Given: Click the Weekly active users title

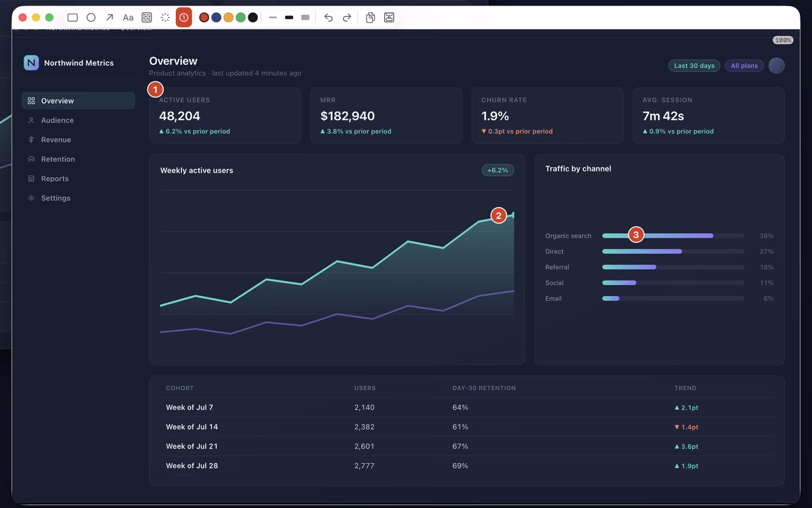Looking at the screenshot, I should tap(197, 171).
